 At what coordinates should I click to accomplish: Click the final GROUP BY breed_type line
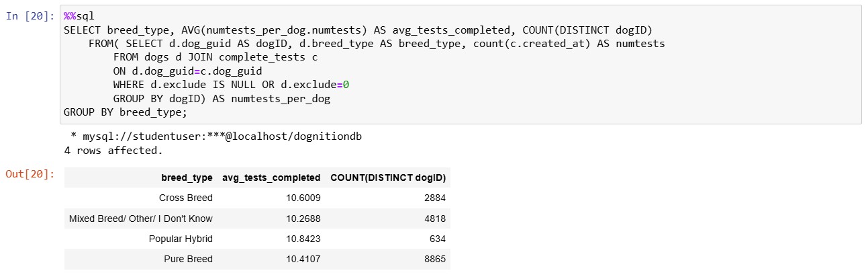126,112
